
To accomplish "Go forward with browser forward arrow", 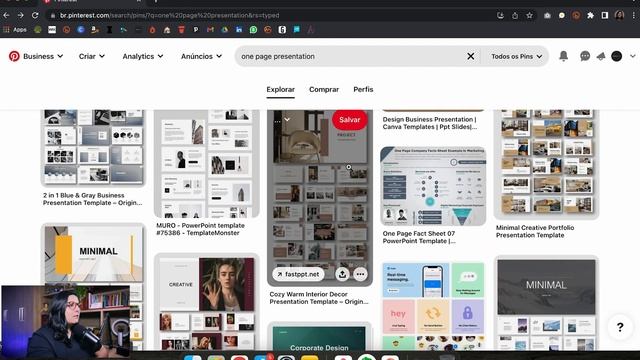I will coord(20,16).
